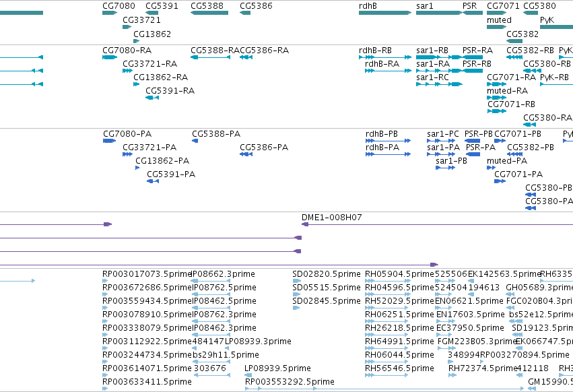Click the CG33721 gene label

(142, 20)
